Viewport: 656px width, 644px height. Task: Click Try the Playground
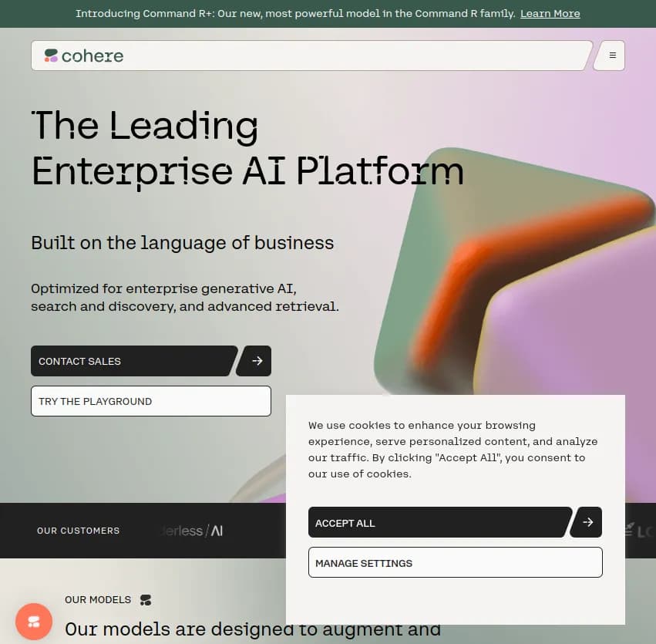tap(150, 400)
